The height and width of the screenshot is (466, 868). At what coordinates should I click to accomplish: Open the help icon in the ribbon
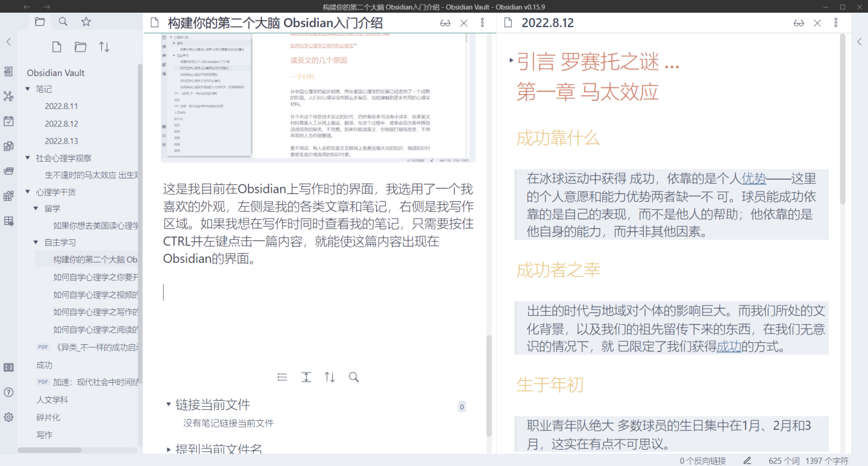pos(8,392)
